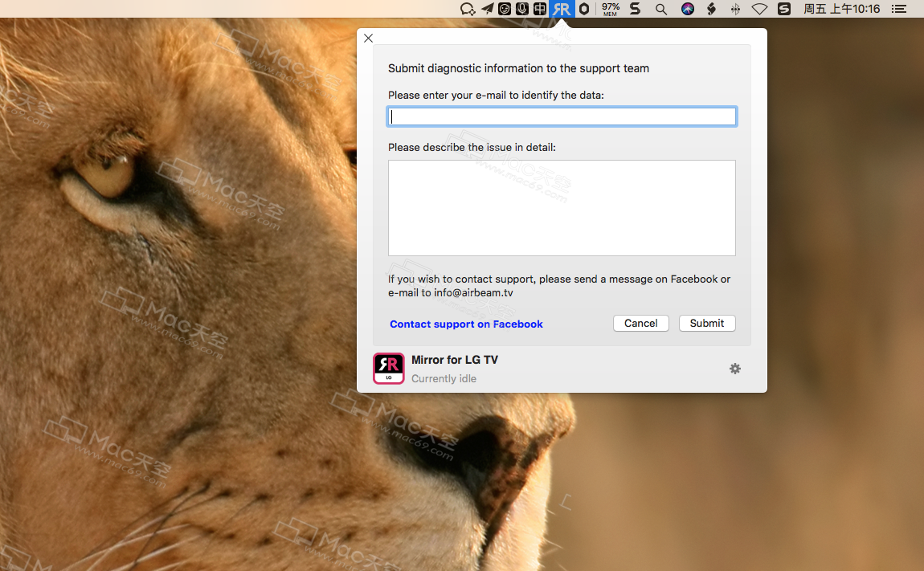Screen dimensions: 924x571
Task: Click the Please enter your e-mail label
Action: pyautogui.click(x=496, y=96)
